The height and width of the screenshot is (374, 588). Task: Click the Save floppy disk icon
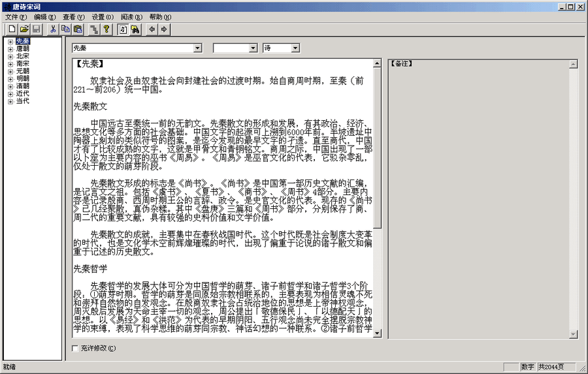click(x=37, y=29)
